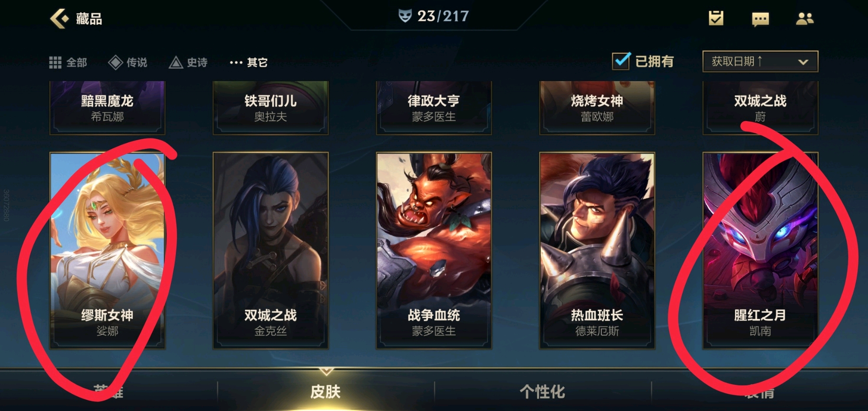
Task: Click the skin count mask icon
Action: click(404, 16)
